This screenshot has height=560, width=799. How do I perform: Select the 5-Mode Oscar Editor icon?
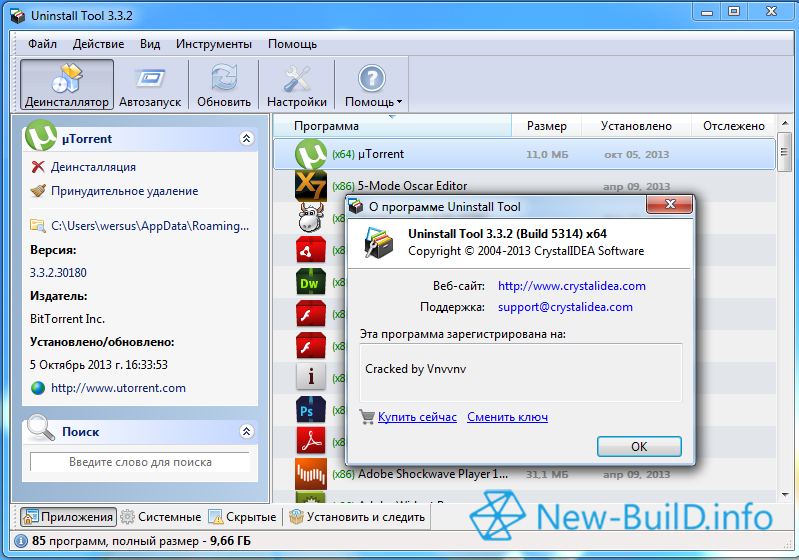coord(311,185)
